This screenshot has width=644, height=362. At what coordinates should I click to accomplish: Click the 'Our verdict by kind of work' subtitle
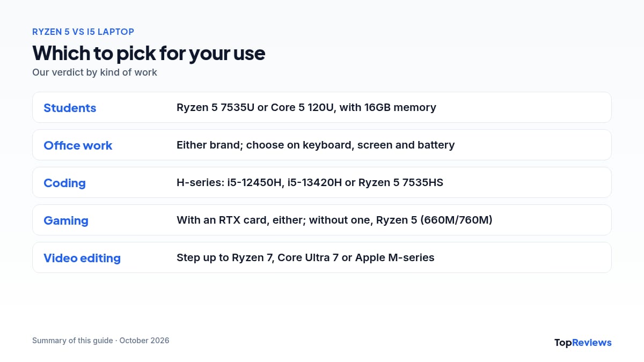click(94, 72)
